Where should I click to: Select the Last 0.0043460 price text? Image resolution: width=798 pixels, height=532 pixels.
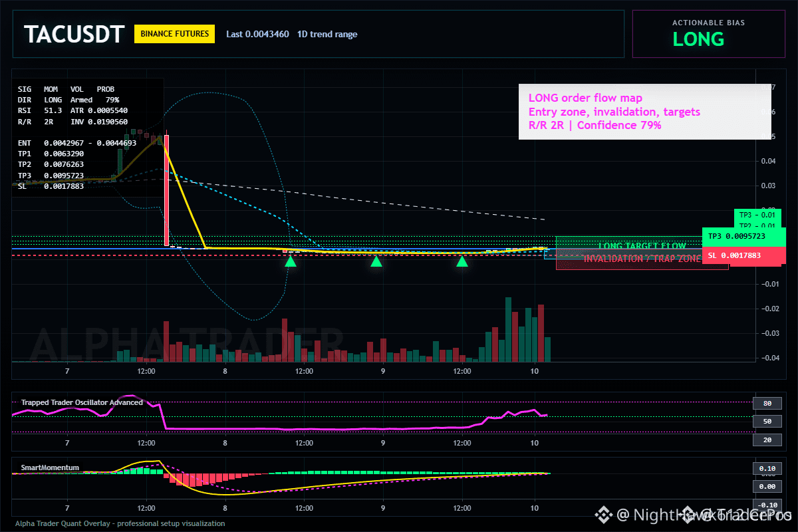click(x=257, y=34)
